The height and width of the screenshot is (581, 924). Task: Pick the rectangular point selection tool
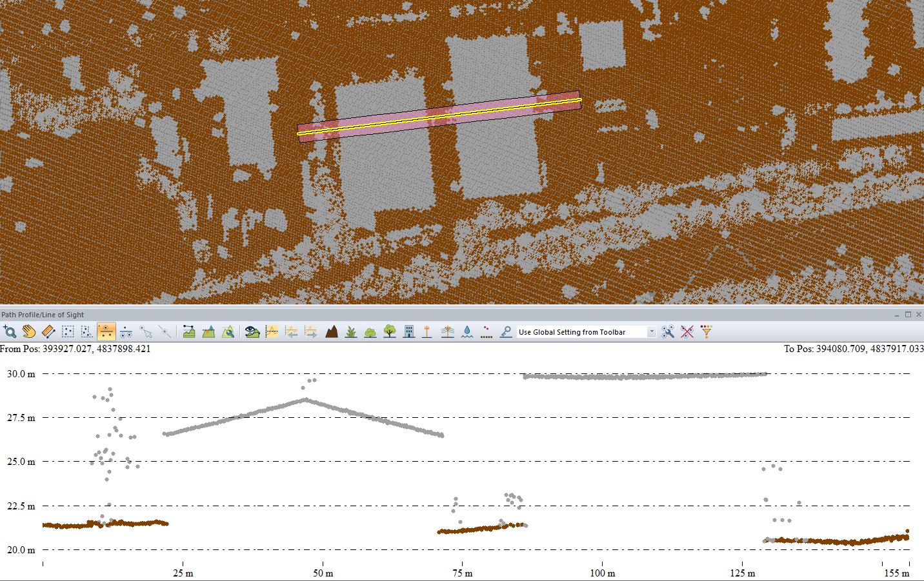tap(68, 331)
